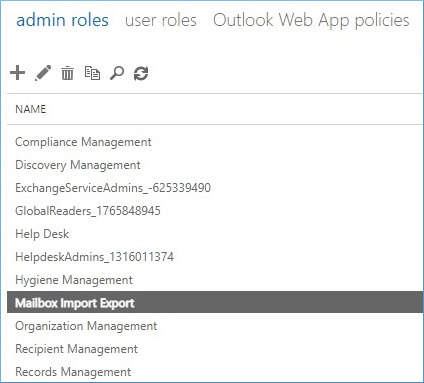Select ExchangeServiceAdmins_-625339490 row
424x383 pixels.
[215, 188]
